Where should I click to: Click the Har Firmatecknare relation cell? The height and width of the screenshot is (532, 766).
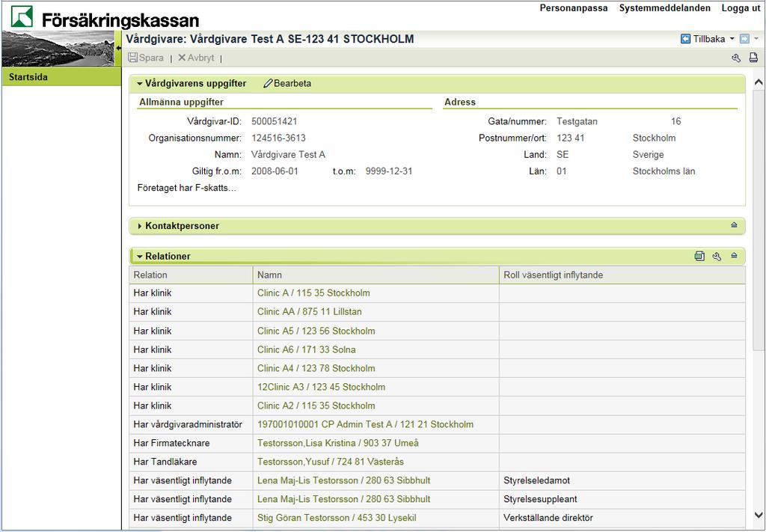191,443
